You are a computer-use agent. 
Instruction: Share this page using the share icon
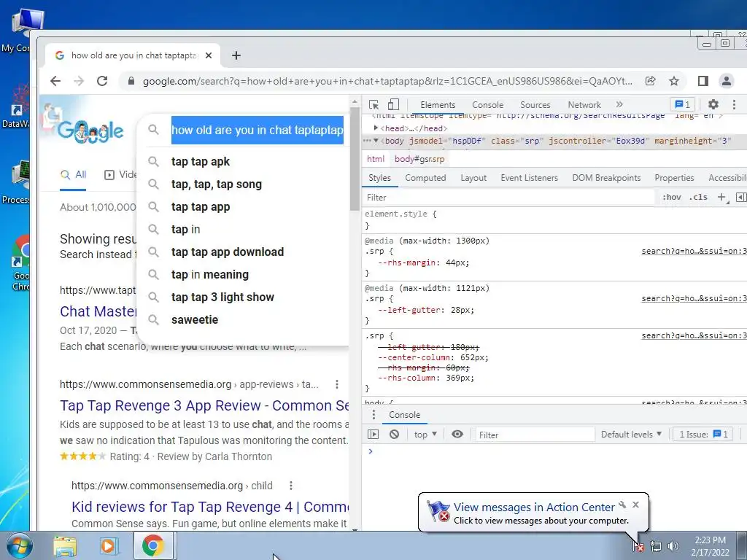[650, 81]
